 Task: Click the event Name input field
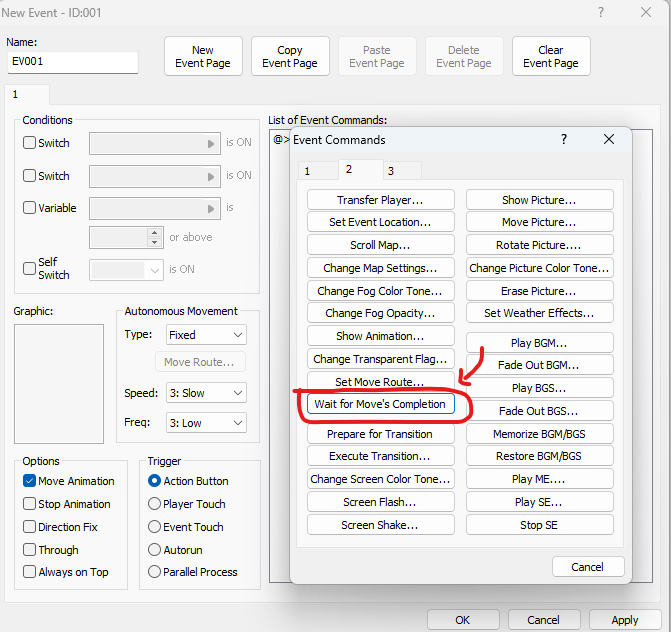click(72, 62)
